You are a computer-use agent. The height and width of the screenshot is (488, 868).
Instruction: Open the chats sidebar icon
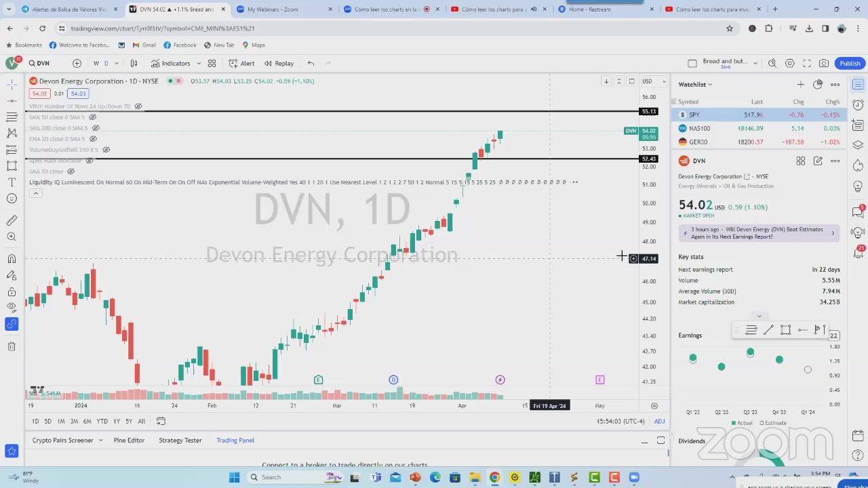point(858,212)
